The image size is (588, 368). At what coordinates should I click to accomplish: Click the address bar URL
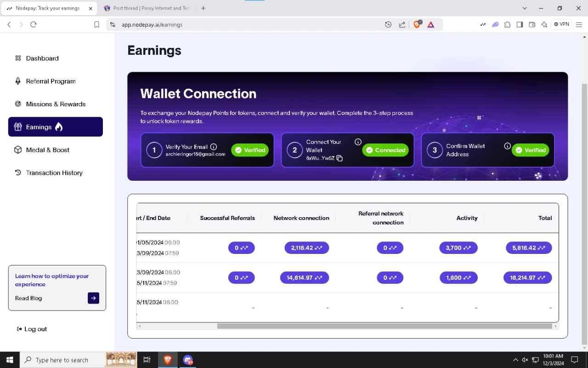(152, 25)
